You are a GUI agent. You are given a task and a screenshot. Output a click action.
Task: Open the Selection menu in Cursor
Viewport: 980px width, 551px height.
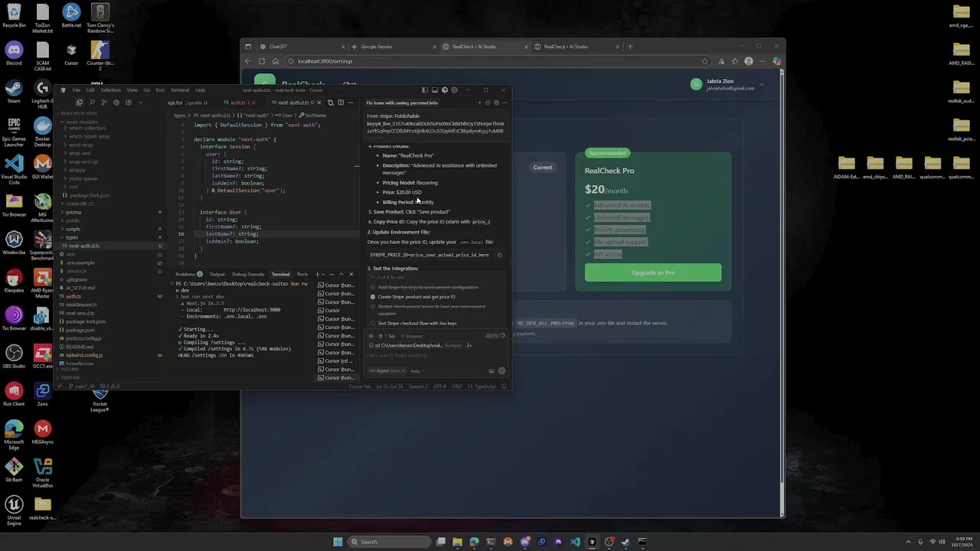pos(111,90)
